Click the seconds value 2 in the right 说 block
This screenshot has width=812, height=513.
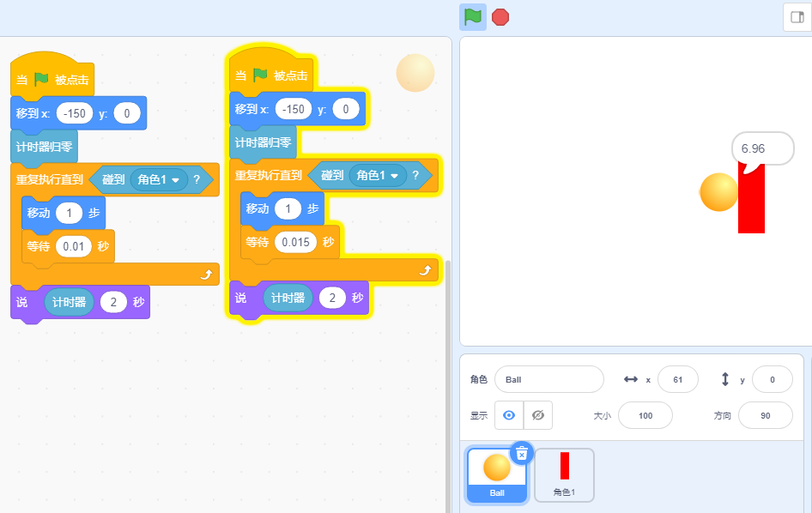[332, 299]
